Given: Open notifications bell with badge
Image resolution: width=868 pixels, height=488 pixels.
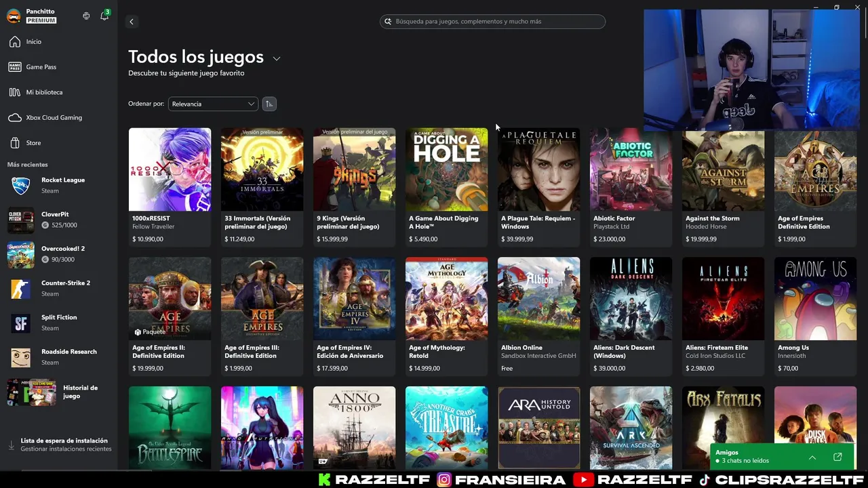Looking at the screenshot, I should 104,16.
